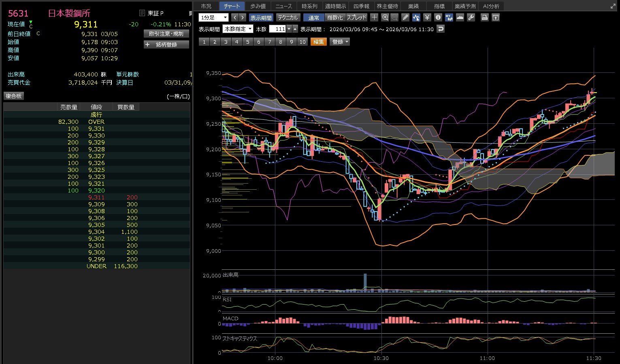Open the chart info icon
The height and width of the screenshot is (364, 620).
(x=438, y=17)
